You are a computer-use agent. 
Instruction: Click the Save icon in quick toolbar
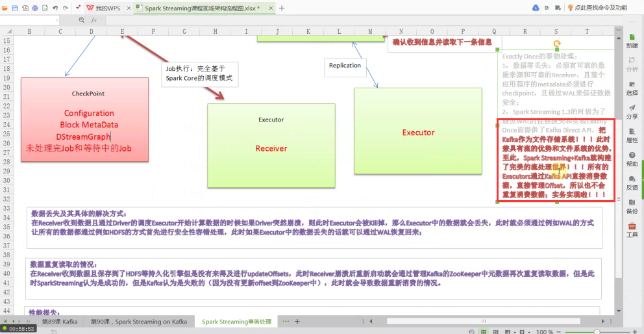(x=15, y=8)
